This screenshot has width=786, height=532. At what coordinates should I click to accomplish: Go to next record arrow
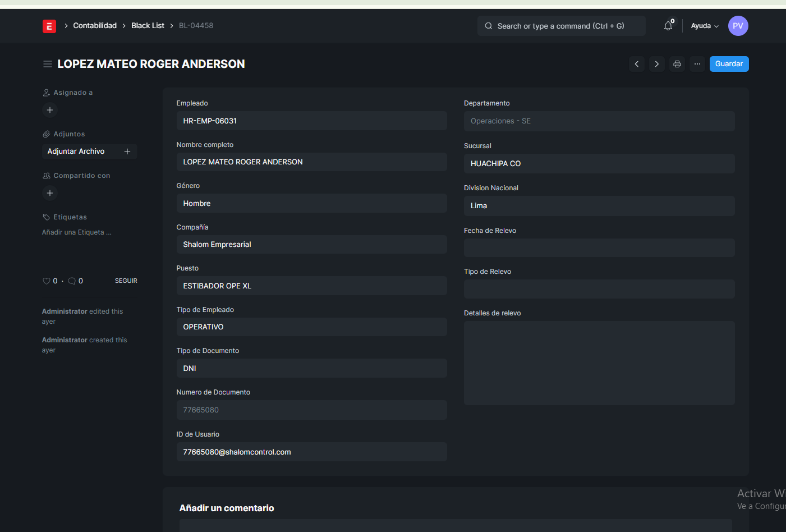point(657,64)
